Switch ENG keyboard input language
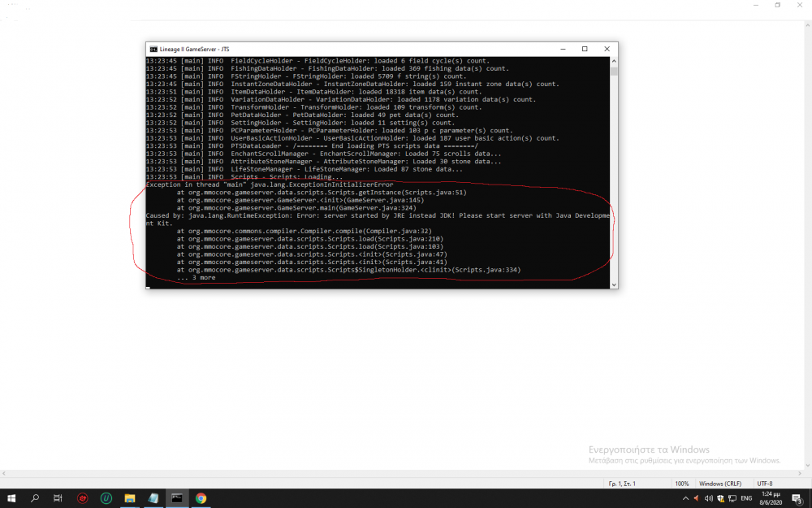Image resolution: width=812 pixels, height=508 pixels. coord(746,498)
